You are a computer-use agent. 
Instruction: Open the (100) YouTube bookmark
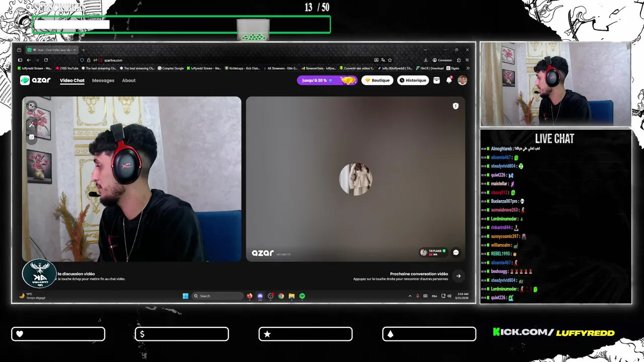click(67, 68)
